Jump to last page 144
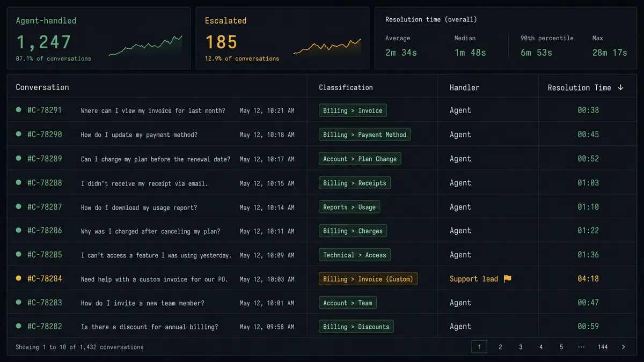Screen dimensions: 644x362 603,347
